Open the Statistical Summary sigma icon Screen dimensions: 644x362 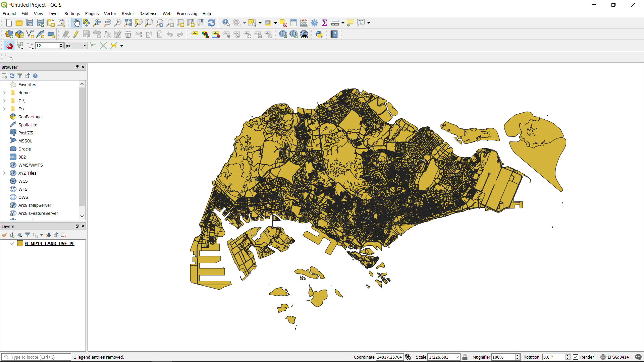[x=324, y=23]
